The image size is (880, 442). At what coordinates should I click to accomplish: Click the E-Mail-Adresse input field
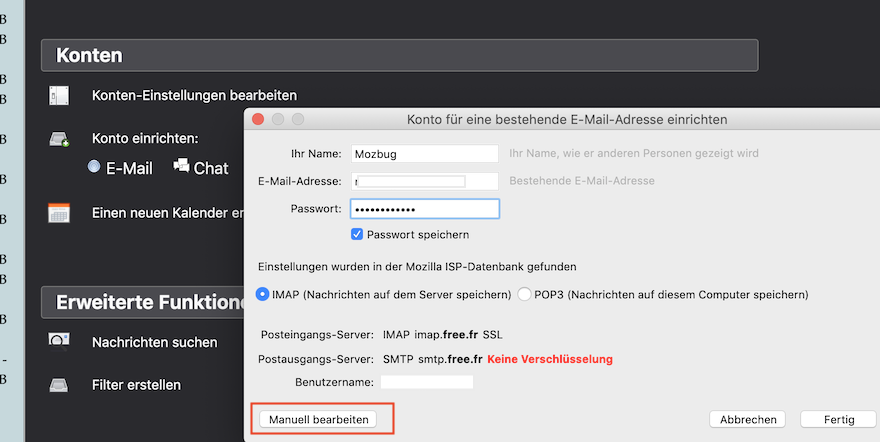(423, 181)
